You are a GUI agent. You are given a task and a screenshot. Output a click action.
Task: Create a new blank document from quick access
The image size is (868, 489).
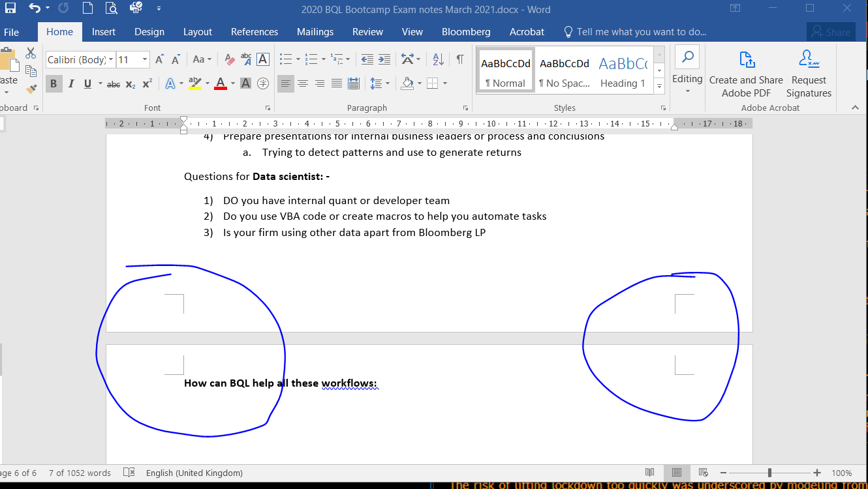point(87,8)
